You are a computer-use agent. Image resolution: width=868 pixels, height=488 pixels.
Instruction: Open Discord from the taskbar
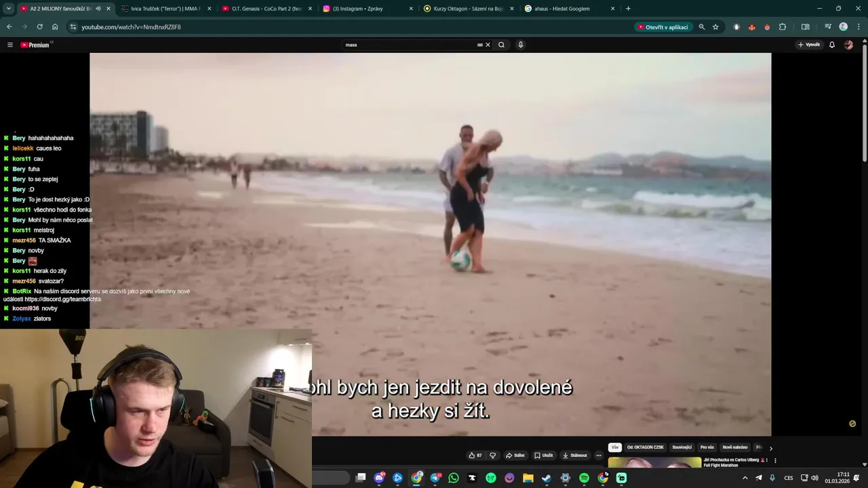[x=379, y=478]
